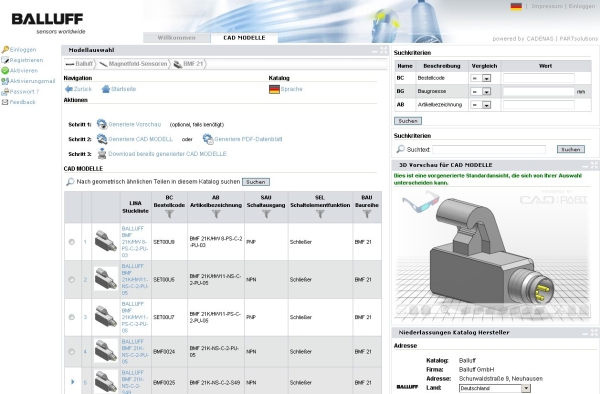The image size is (600, 394).
Task: Filter the BC Bestellcode column
Action: [169, 215]
